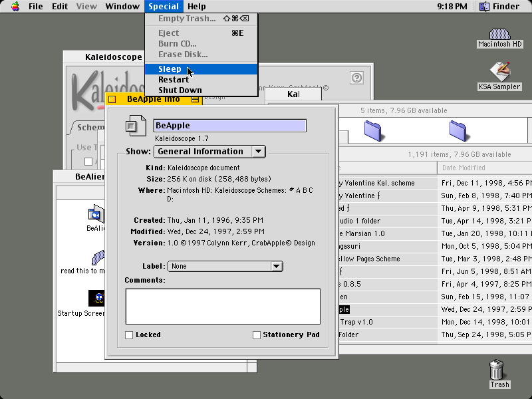532x399 pixels.
Task: Open the Edit menu
Action: click(60, 7)
